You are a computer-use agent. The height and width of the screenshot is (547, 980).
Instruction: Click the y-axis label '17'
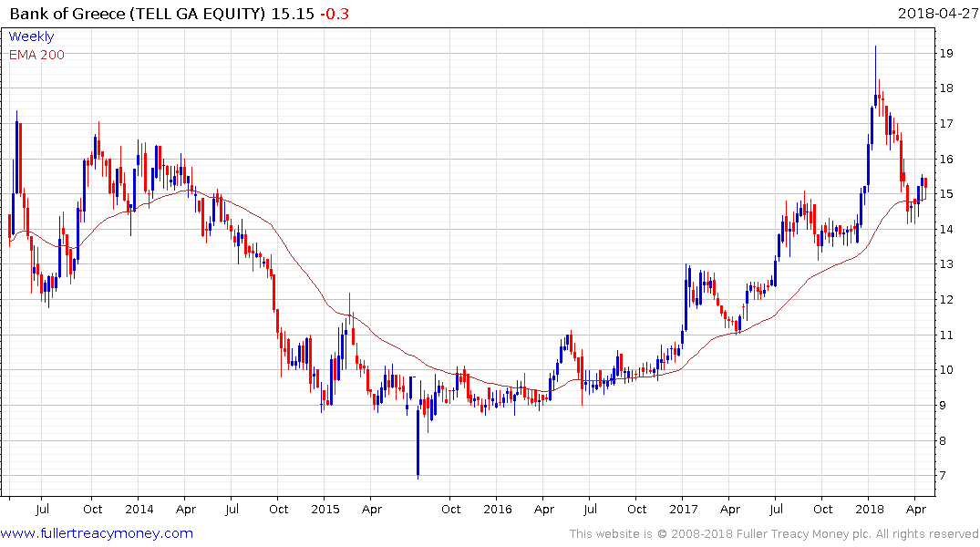point(946,124)
